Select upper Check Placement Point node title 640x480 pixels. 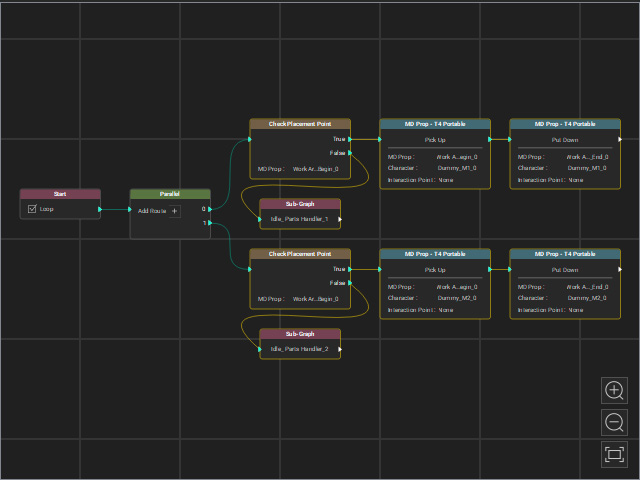(300, 124)
